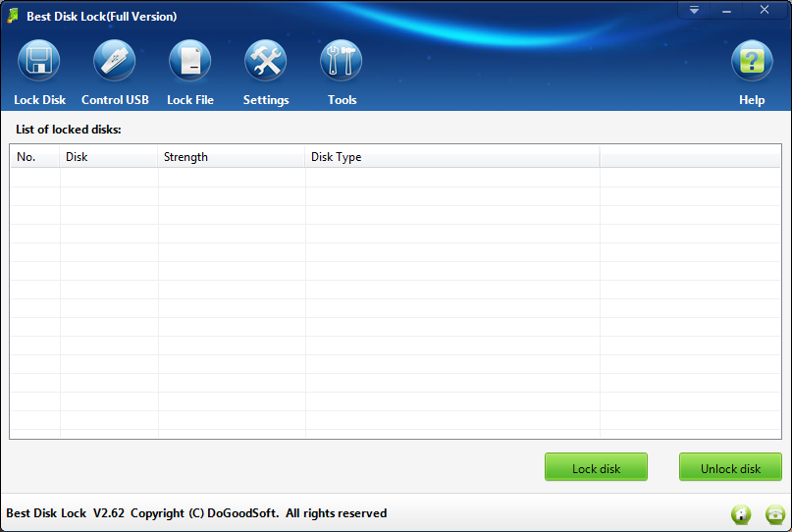Sort by the Disk Type column header

(x=452, y=157)
